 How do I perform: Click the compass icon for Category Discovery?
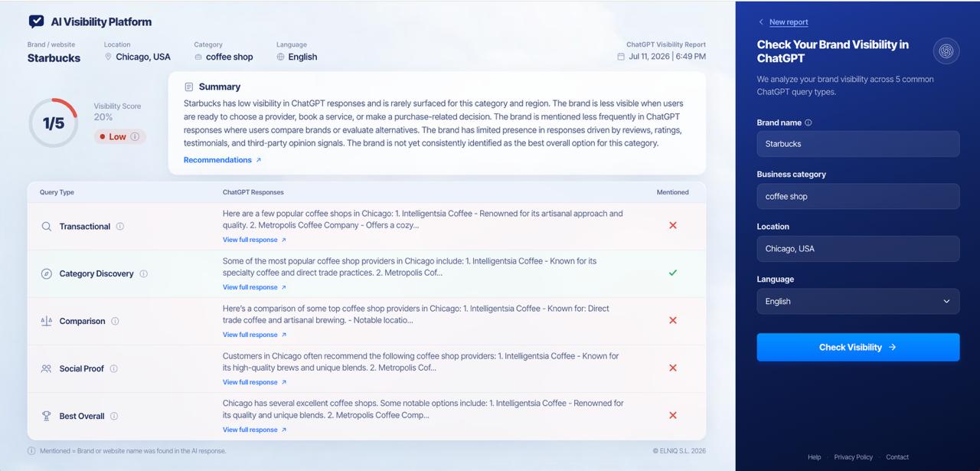click(x=47, y=274)
